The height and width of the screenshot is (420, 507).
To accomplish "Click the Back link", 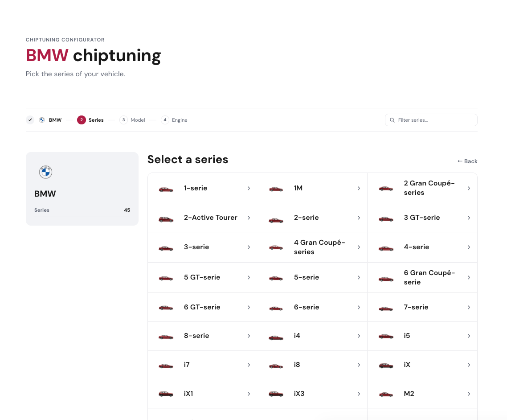I will [x=467, y=161].
